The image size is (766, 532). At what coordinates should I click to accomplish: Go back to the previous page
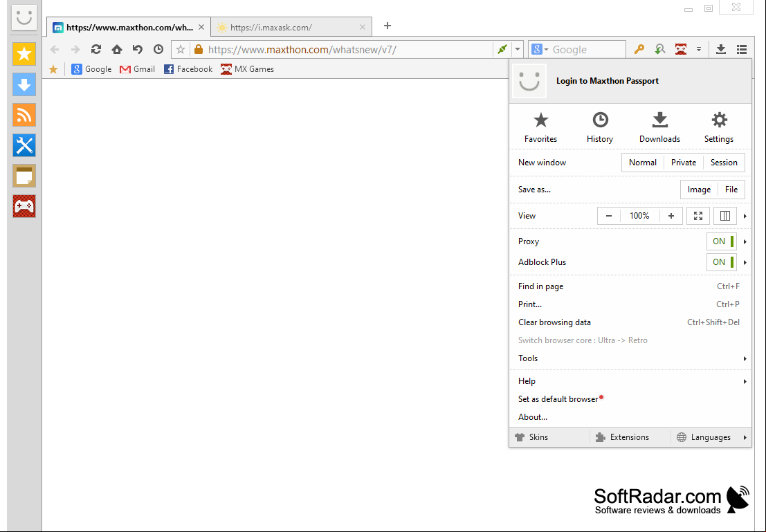tap(55, 49)
